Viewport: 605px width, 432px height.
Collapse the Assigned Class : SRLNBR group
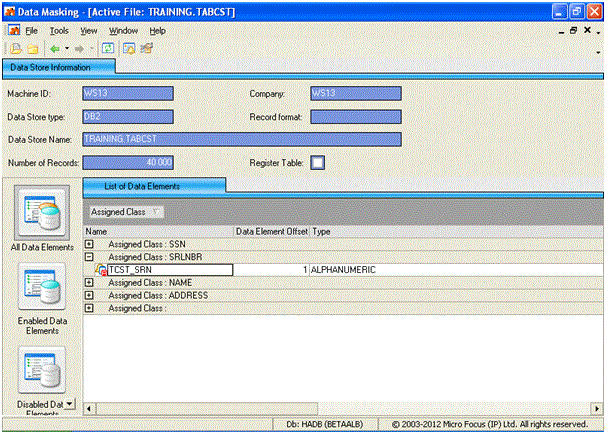(90, 257)
